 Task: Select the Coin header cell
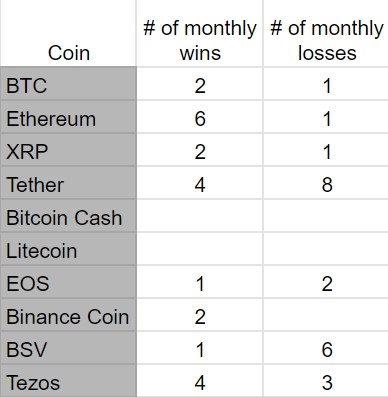[x=68, y=33]
